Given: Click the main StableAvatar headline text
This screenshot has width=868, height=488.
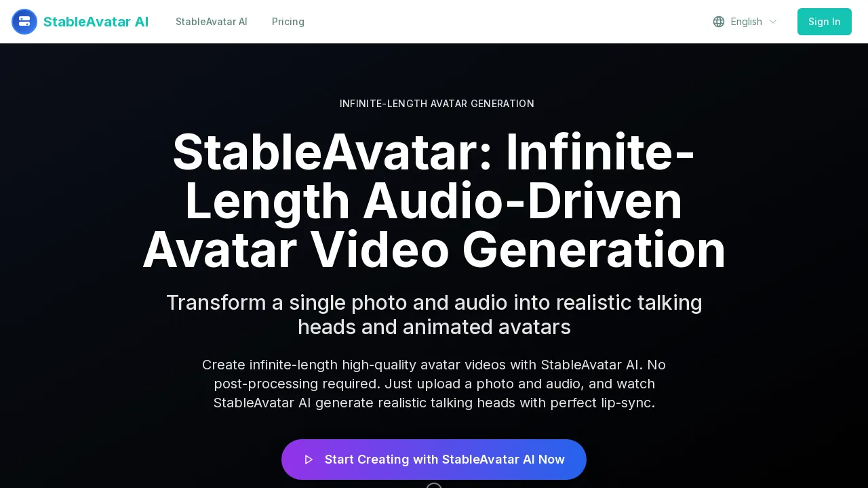Looking at the screenshot, I should [434, 201].
